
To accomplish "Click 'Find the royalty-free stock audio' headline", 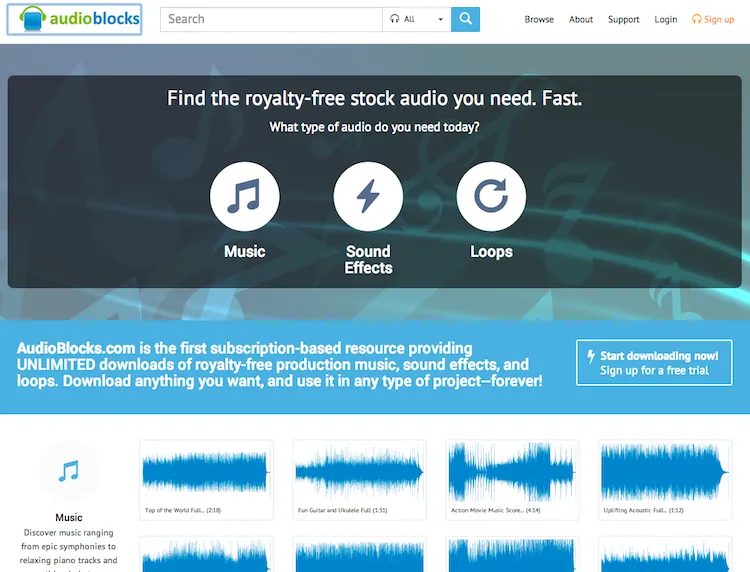I will (375, 99).
